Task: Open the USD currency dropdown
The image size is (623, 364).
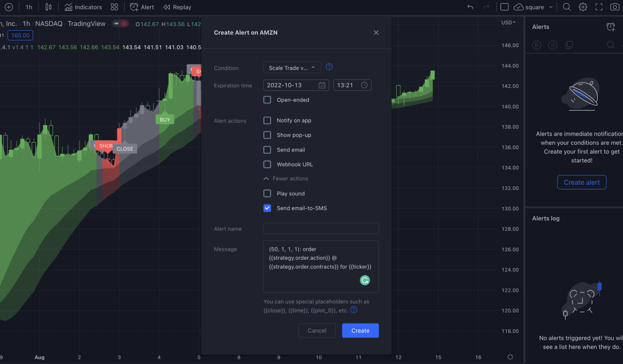Action: tap(509, 22)
